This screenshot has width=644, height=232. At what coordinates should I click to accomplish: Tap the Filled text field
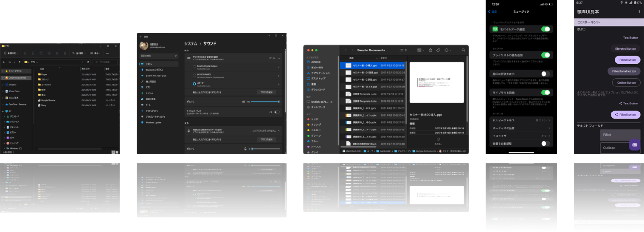620,135
